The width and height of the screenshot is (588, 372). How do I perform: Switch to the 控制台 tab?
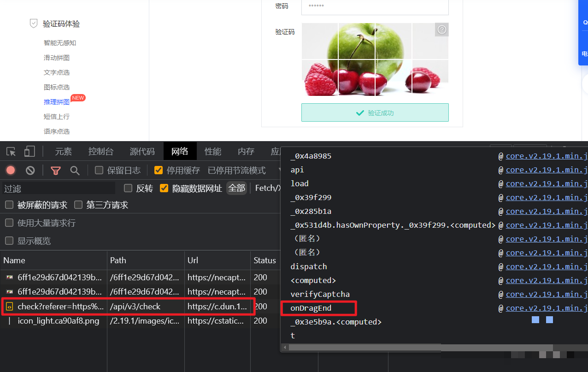[x=100, y=152]
